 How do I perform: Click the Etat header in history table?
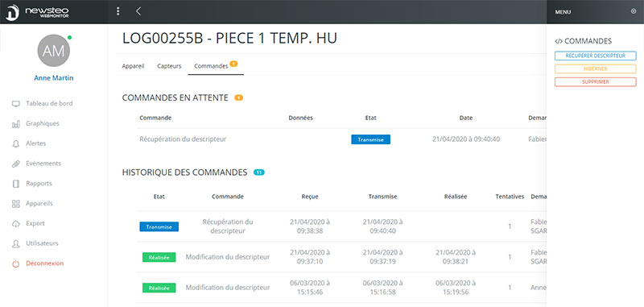point(159,197)
